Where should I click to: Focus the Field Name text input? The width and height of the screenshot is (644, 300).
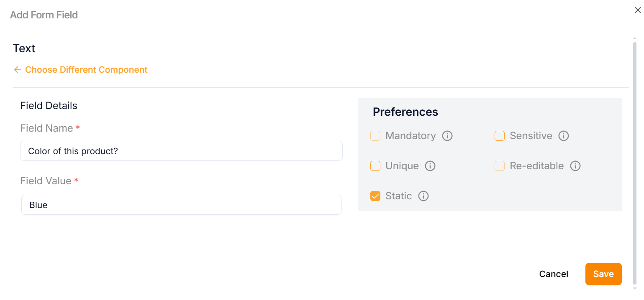click(181, 151)
